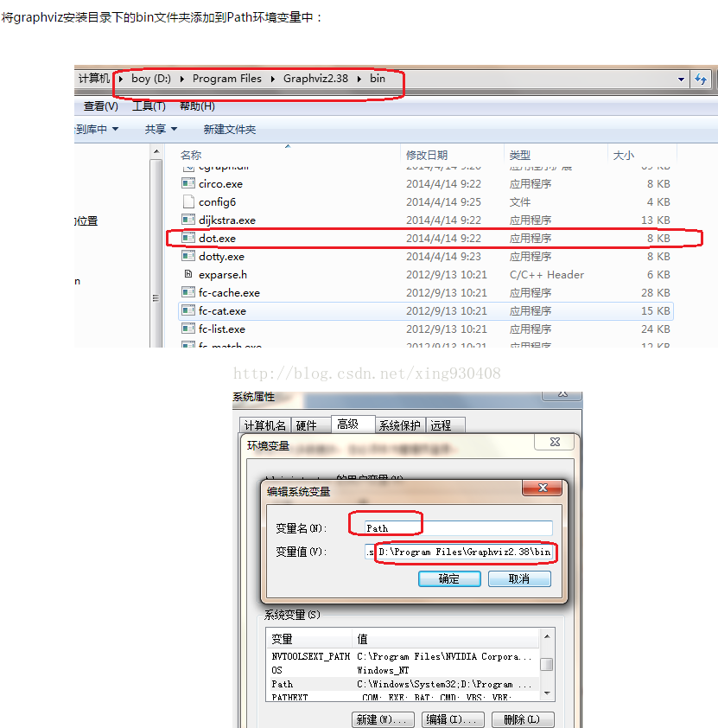The image size is (718, 728).
Task: Select the Path system variable row
Action: (403, 684)
